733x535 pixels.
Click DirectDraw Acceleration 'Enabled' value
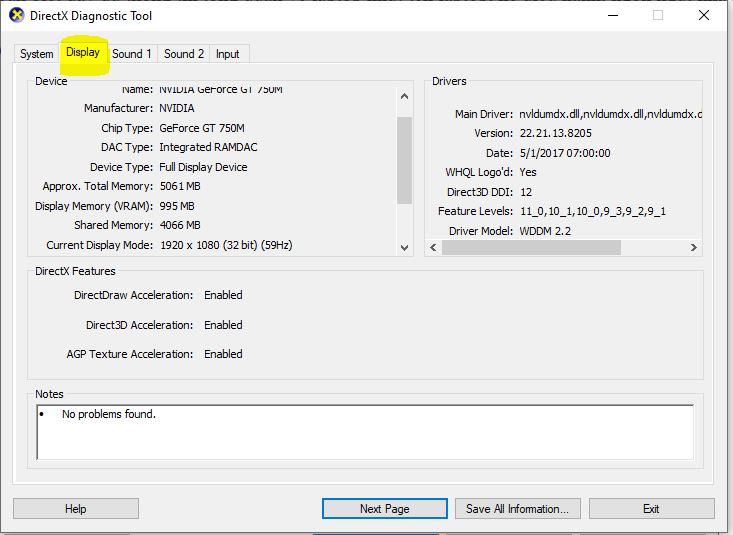pos(223,295)
